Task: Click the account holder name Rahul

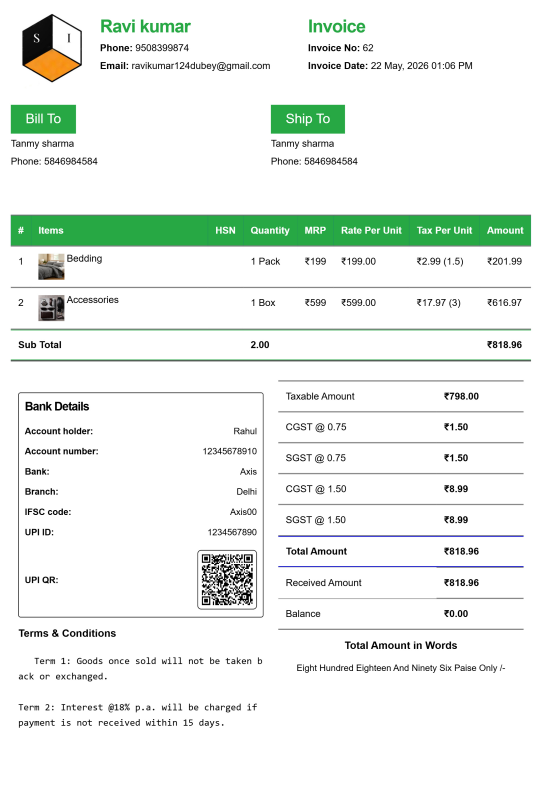Action: point(245,431)
